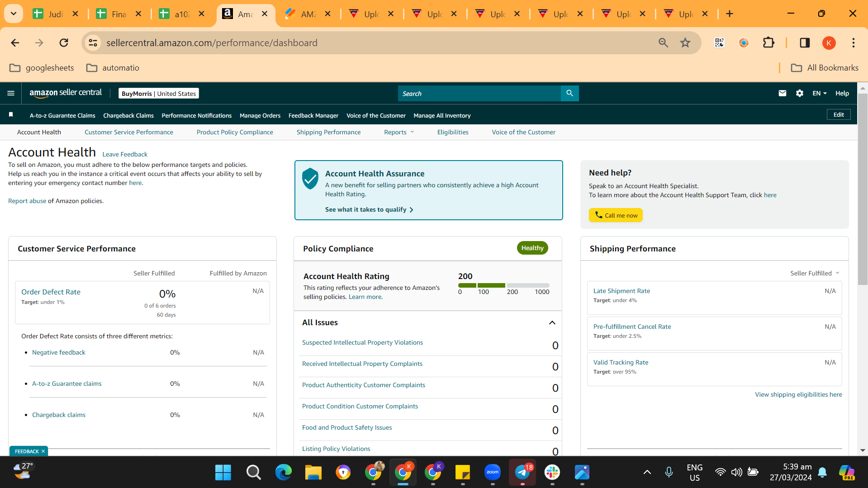868x488 pixels.
Task: Open File Explorer from the taskbar
Action: click(x=313, y=473)
